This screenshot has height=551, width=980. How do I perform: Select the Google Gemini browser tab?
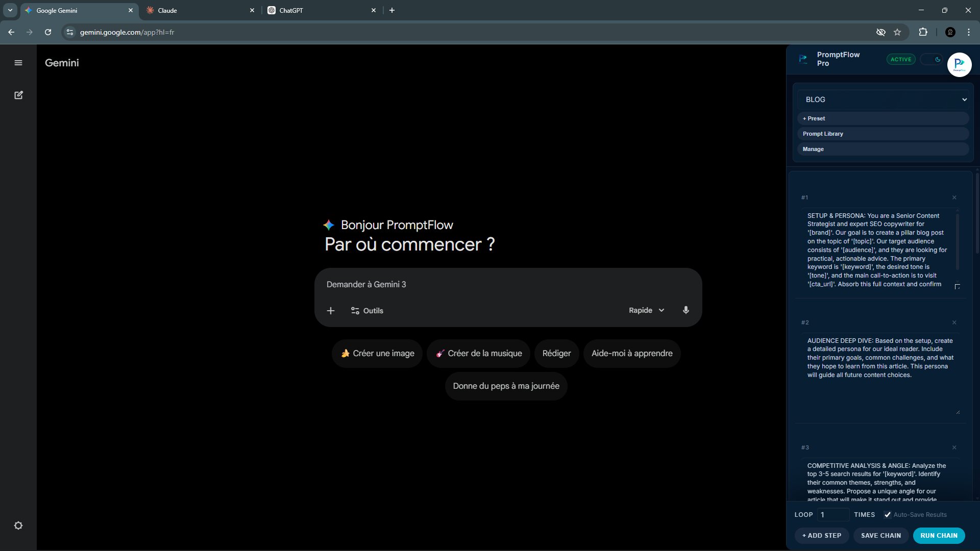click(x=79, y=10)
